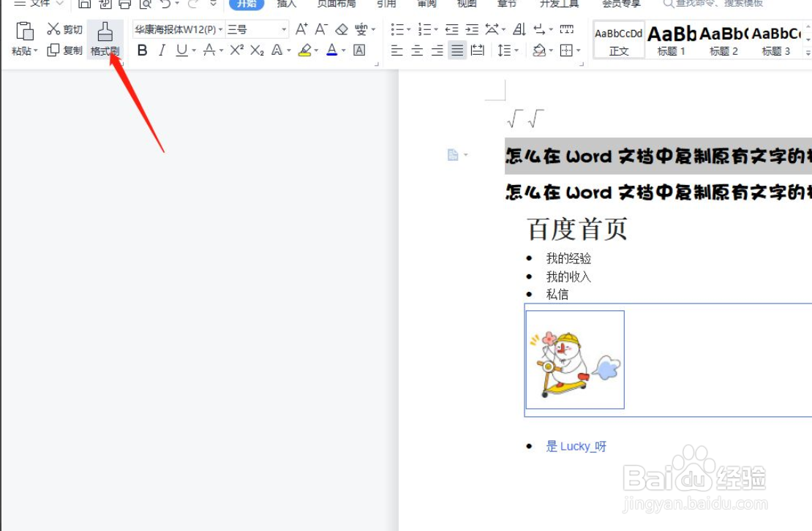Toggle Italic formatting
Screen dimensions: 812x531
[162, 50]
